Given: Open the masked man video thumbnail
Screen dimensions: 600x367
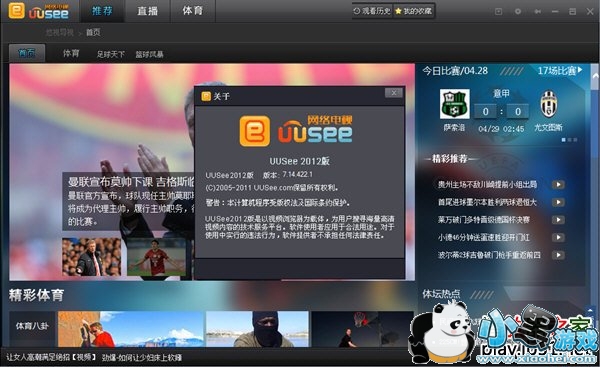Looking at the screenshot, I should [257, 329].
